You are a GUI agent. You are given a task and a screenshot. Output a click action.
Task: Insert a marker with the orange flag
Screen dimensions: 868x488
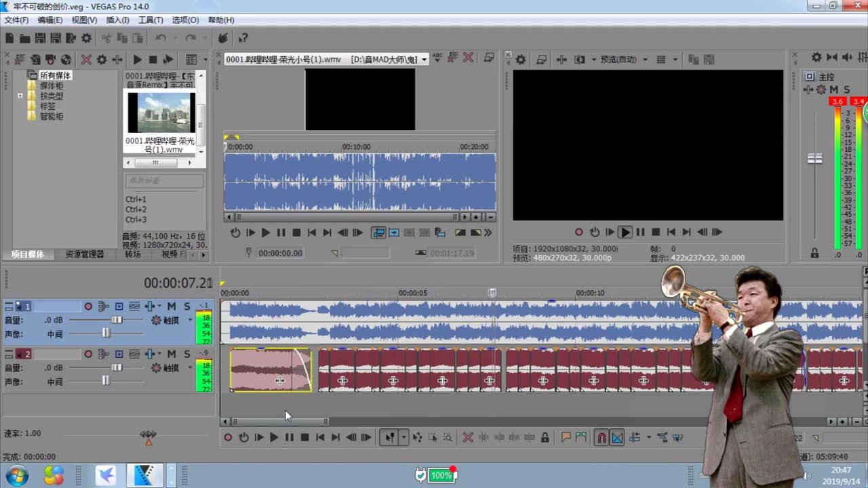566,438
